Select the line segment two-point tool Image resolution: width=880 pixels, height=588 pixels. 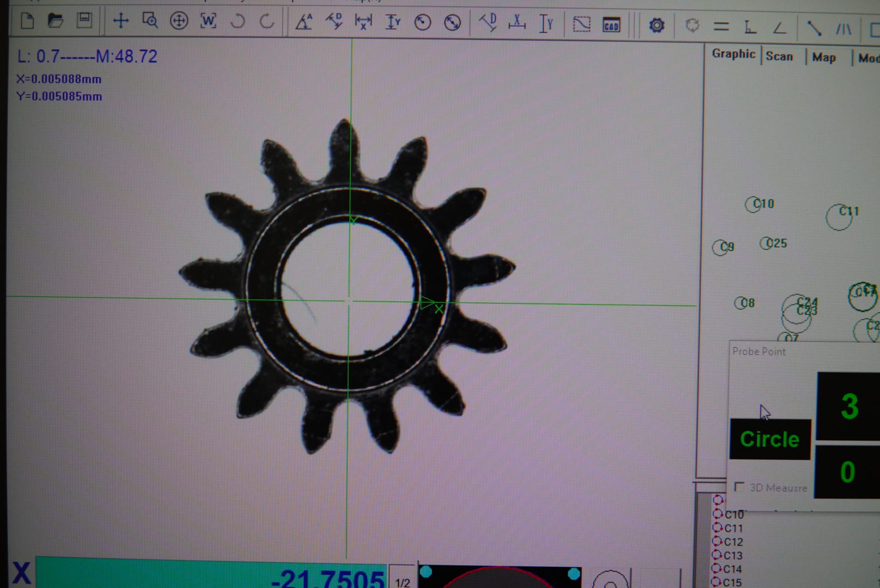pyautogui.click(x=814, y=28)
